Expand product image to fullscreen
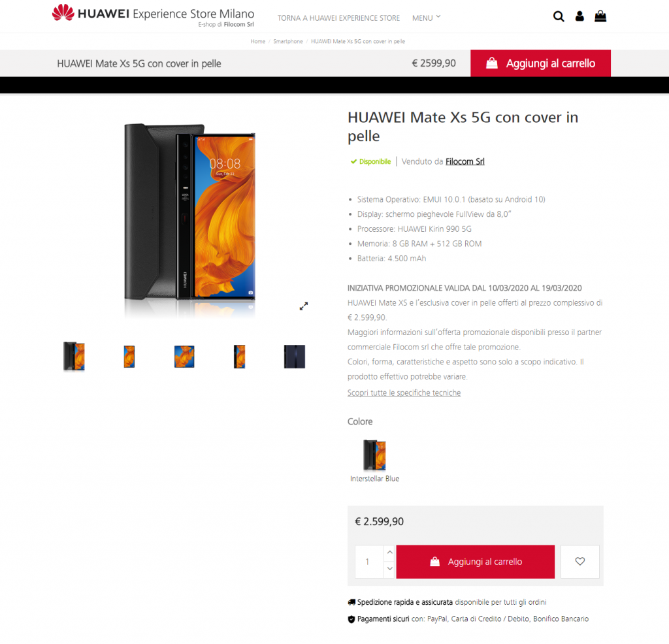Viewport: 669px width, 644px height. tap(303, 306)
